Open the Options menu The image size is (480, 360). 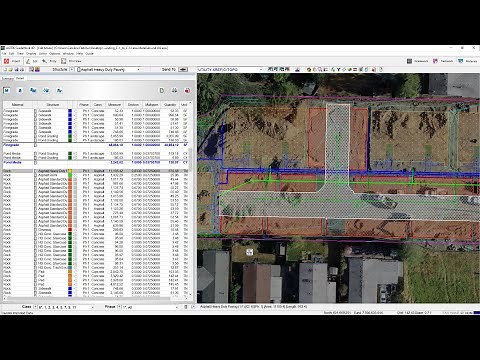coord(55,53)
